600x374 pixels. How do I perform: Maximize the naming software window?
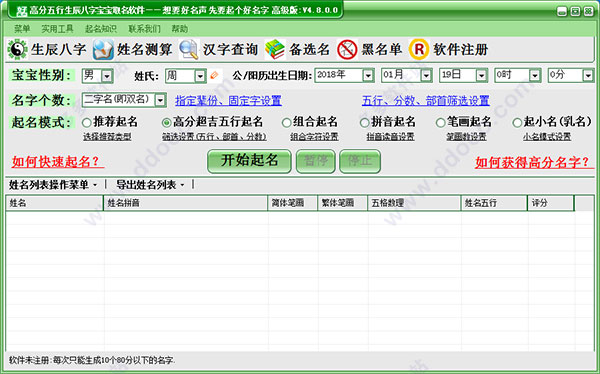pyautogui.click(x=575, y=11)
